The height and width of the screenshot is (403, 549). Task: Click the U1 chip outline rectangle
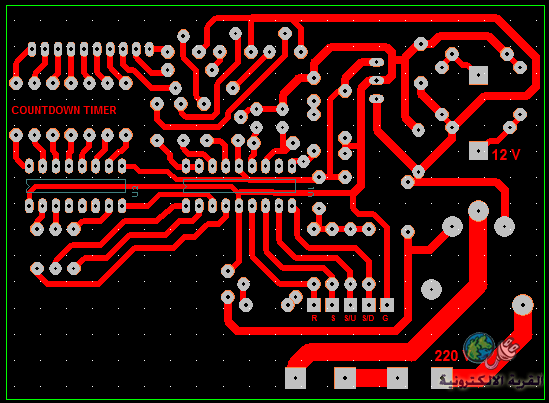(239, 186)
